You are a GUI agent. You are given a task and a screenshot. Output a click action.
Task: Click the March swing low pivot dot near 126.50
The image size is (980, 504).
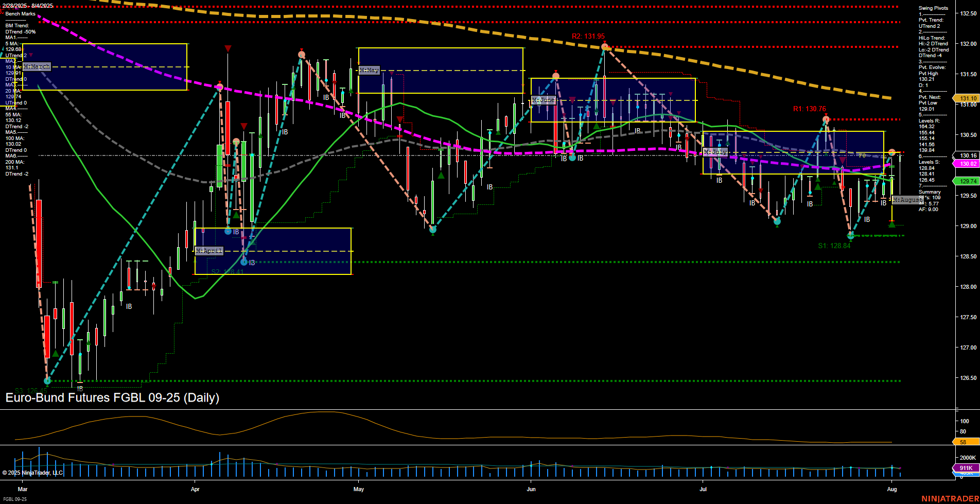47,381
